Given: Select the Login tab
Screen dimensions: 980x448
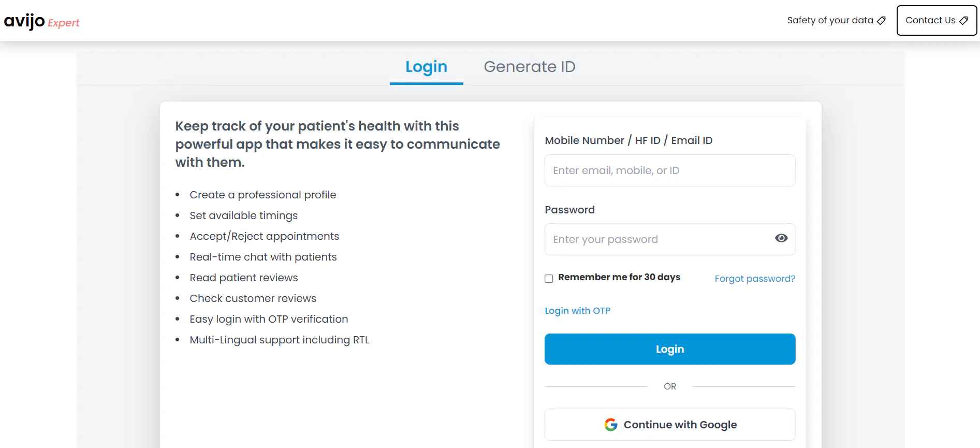Looking at the screenshot, I should pos(426,67).
